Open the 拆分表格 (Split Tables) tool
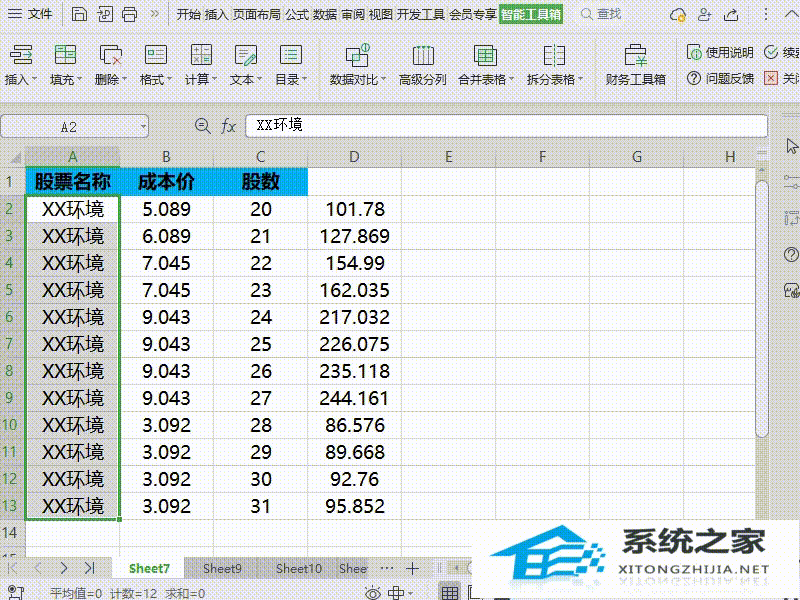 click(x=553, y=60)
